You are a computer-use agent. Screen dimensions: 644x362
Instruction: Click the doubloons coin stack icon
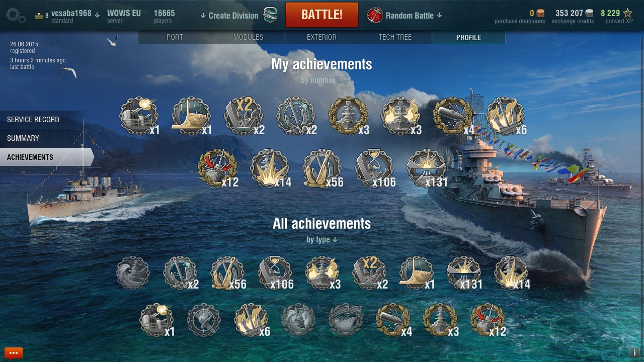pyautogui.click(x=540, y=14)
